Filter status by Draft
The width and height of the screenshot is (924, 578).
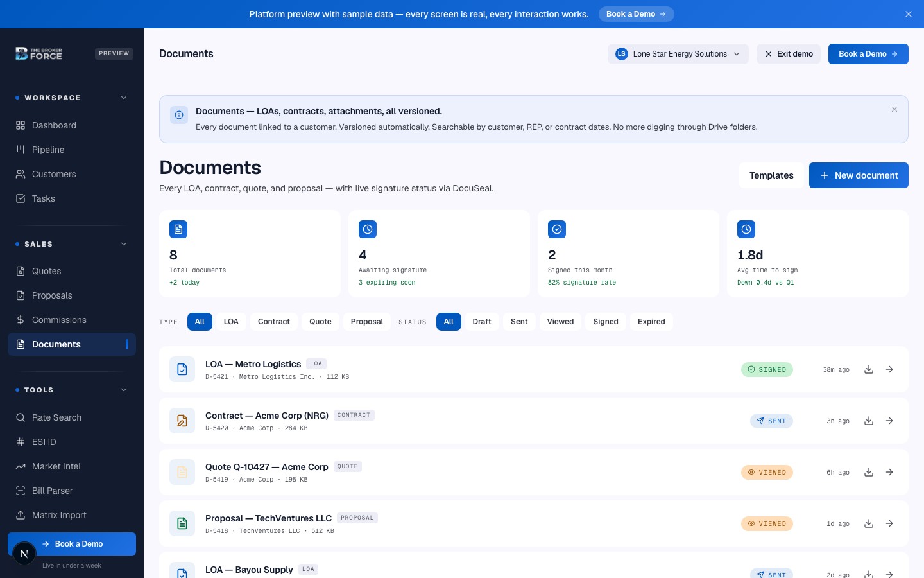(482, 322)
